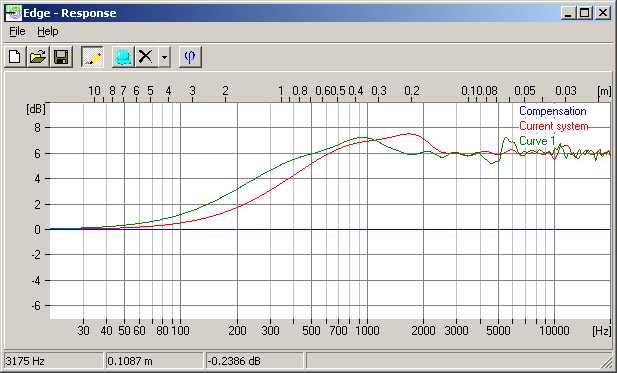Click the 3175 Hz status bar field
Viewport: 617px width, 373px height.
click(54, 360)
